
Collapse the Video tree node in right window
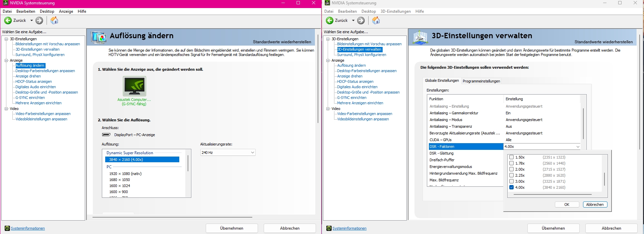tap(328, 109)
